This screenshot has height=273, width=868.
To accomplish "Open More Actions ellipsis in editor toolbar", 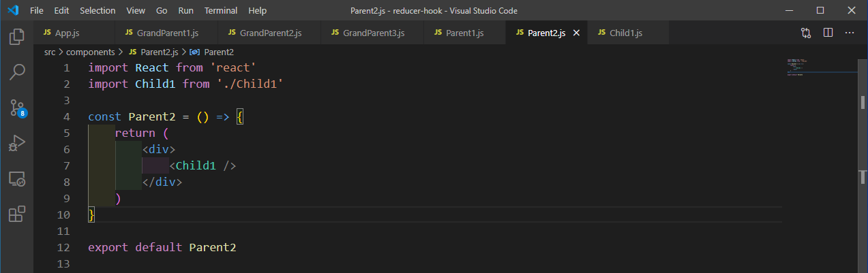I will pyautogui.click(x=850, y=33).
